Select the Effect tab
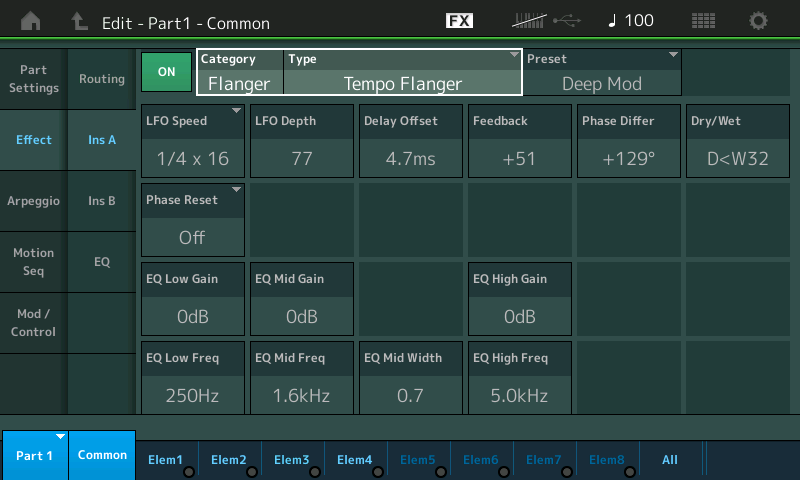Viewport: 800px width, 480px height. pos(34,140)
